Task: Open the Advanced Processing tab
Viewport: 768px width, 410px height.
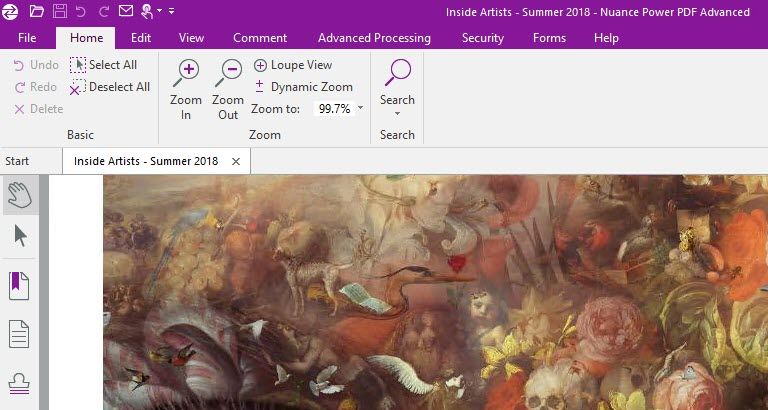Action: coord(374,38)
